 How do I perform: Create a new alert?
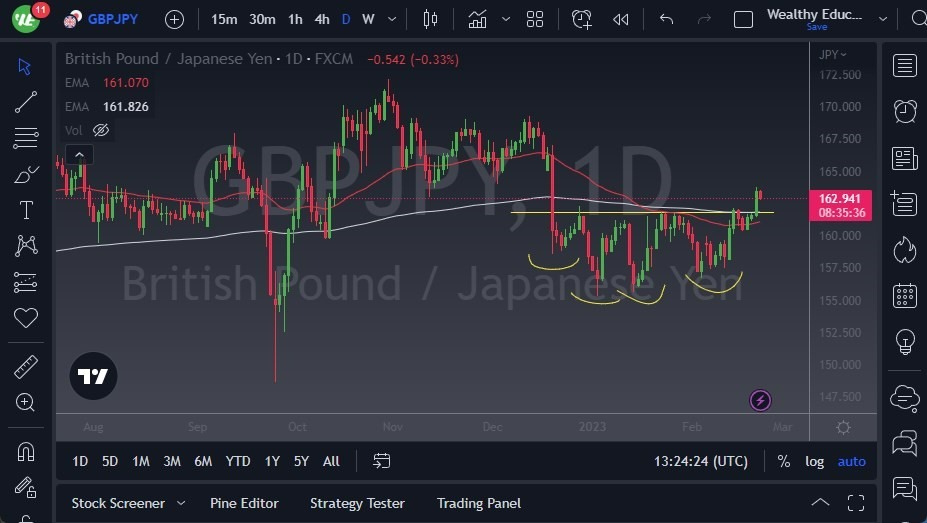tap(582, 20)
